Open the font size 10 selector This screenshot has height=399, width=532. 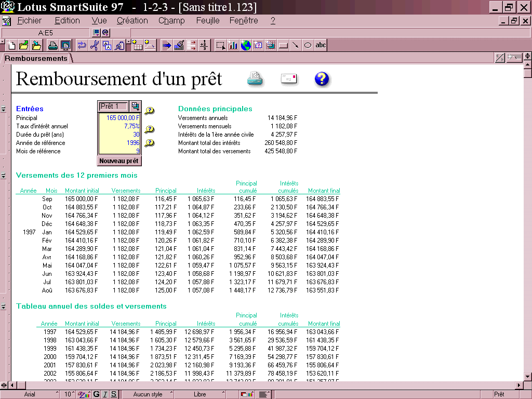pos(69,394)
